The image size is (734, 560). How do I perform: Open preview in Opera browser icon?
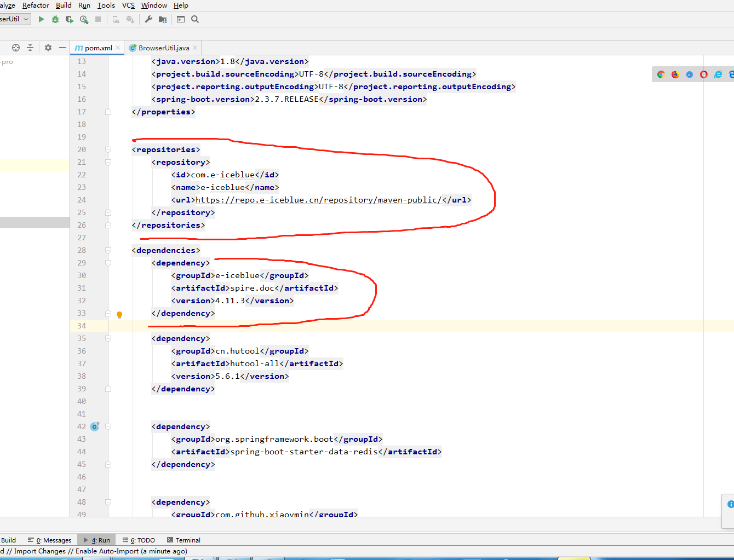coord(704,74)
